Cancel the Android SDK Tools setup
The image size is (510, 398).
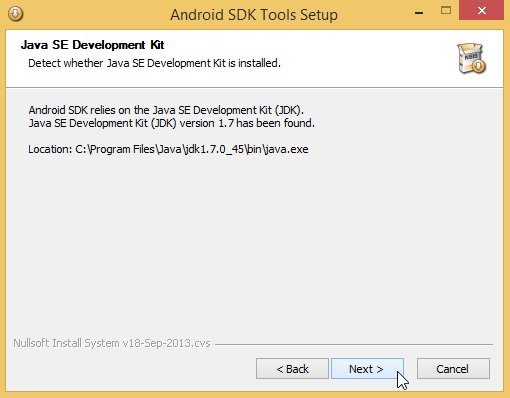[453, 369]
